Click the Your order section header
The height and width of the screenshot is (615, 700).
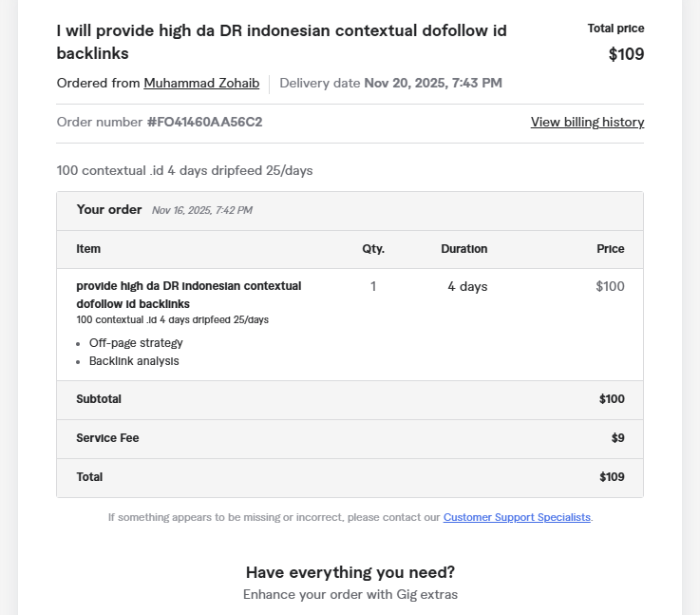pyautogui.click(x=109, y=210)
